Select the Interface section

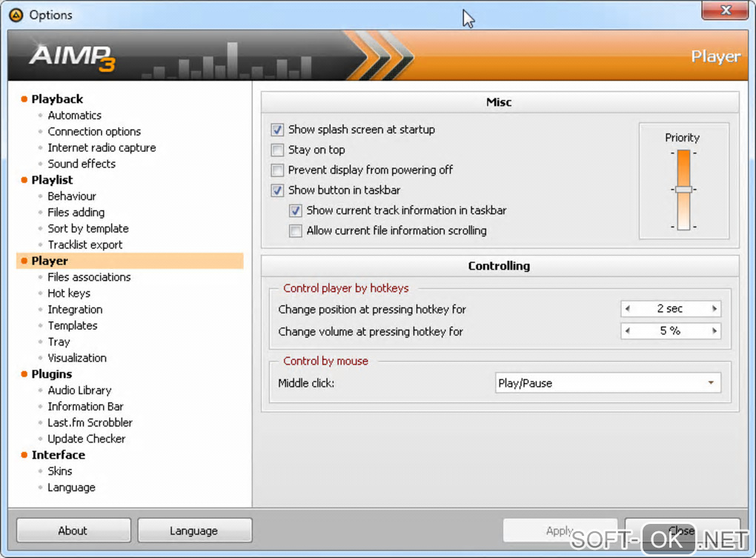click(x=59, y=455)
